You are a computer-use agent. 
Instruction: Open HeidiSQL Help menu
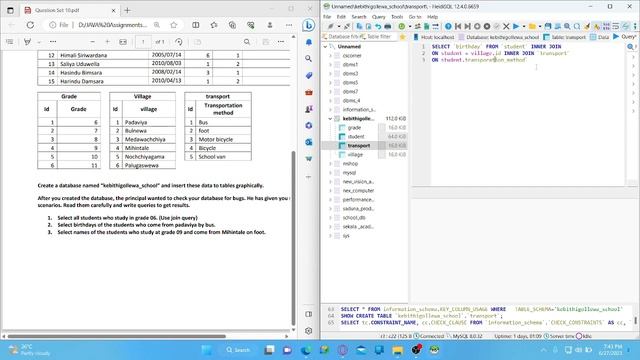click(x=432, y=17)
